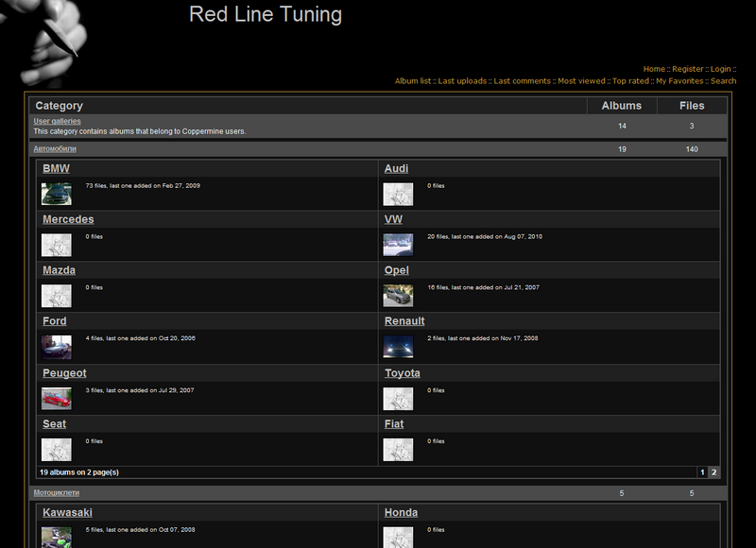Screen dimensions: 756x548
Task: Show the Last uploads page
Action: pyautogui.click(x=462, y=81)
